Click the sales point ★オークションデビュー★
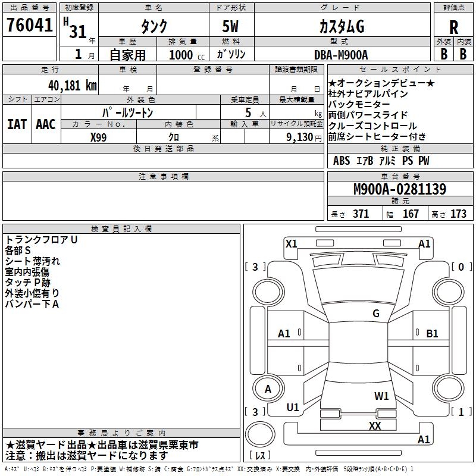This screenshot has height=476, width=476. [x=381, y=83]
